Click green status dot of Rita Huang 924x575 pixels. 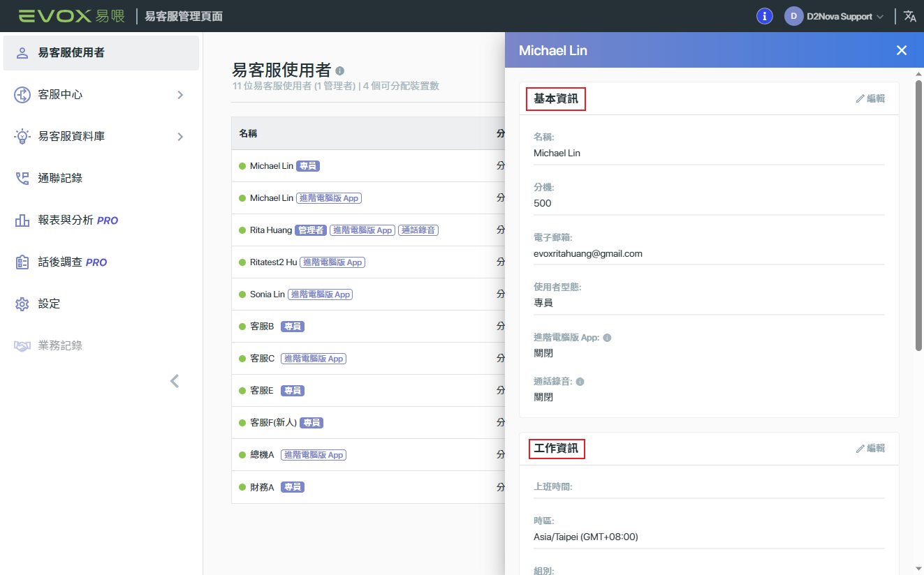(x=242, y=230)
